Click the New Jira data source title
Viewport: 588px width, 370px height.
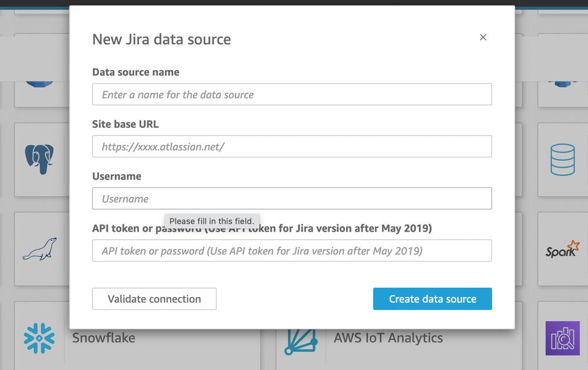coord(162,39)
